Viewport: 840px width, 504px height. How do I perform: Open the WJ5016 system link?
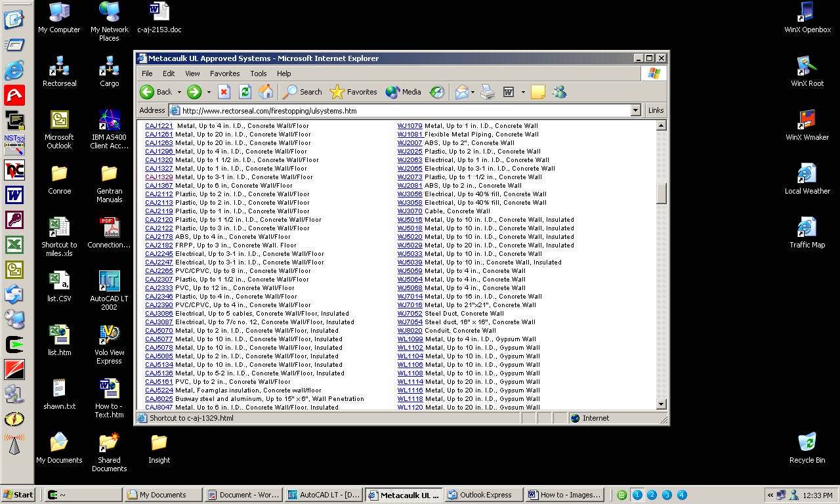click(410, 220)
